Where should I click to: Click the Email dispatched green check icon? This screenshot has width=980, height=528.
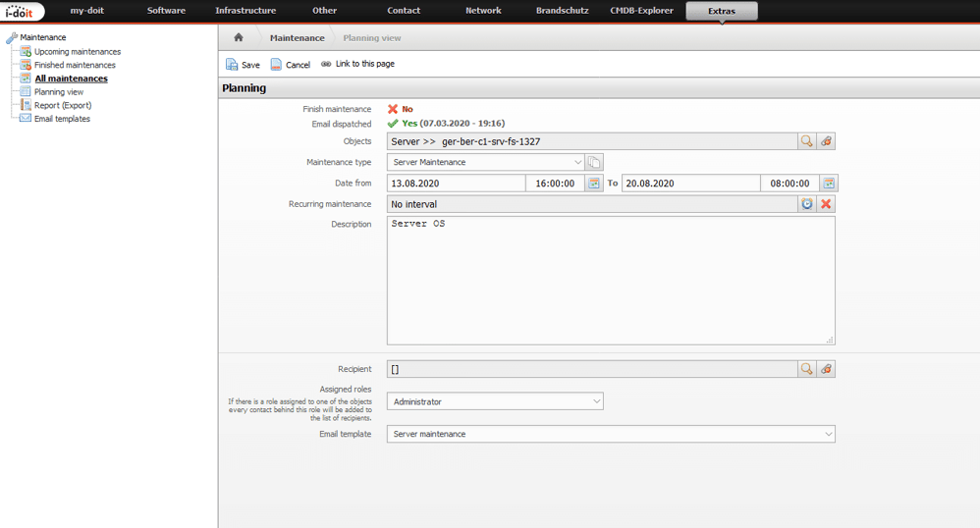(393, 123)
